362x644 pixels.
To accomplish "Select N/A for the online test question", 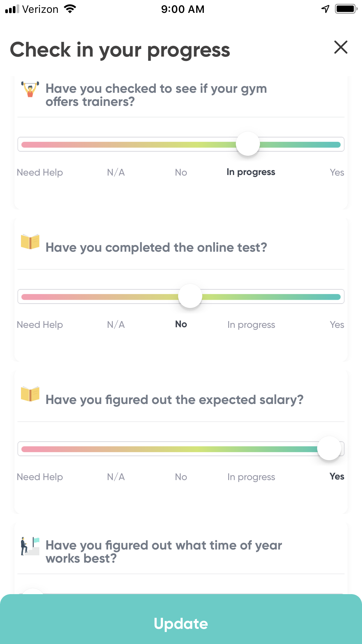I will click(116, 325).
